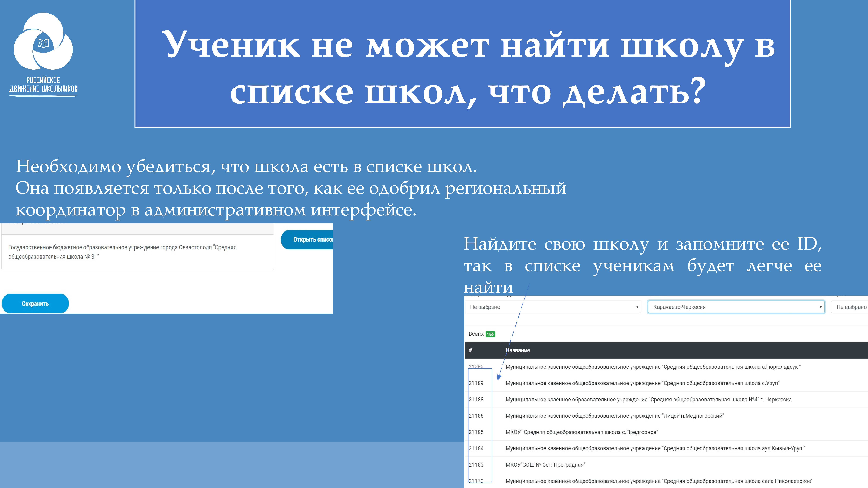Click school ID 21173
The width and height of the screenshot is (868, 488).
476,481
